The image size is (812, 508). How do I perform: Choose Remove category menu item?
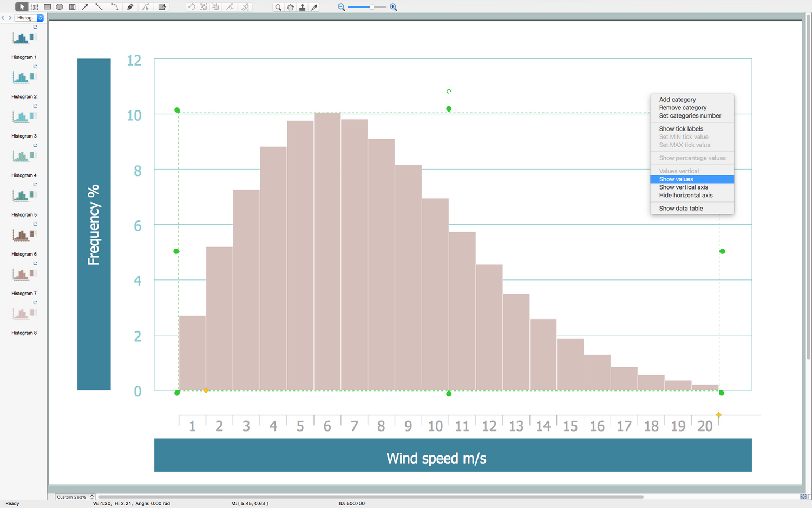683,108
